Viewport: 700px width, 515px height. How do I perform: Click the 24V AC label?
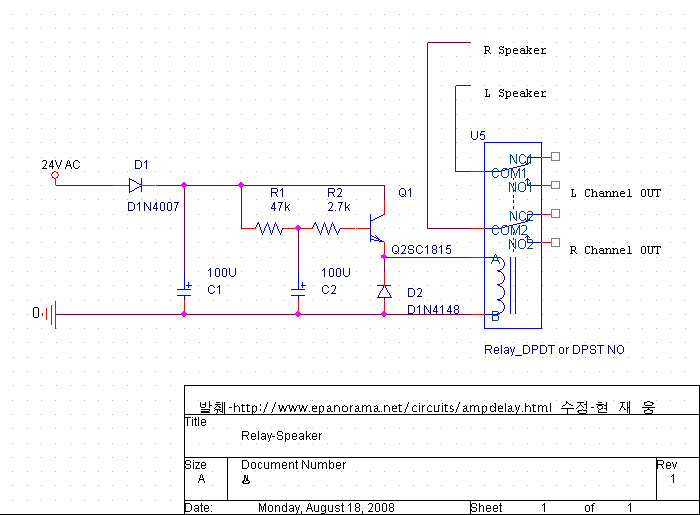(x=61, y=165)
